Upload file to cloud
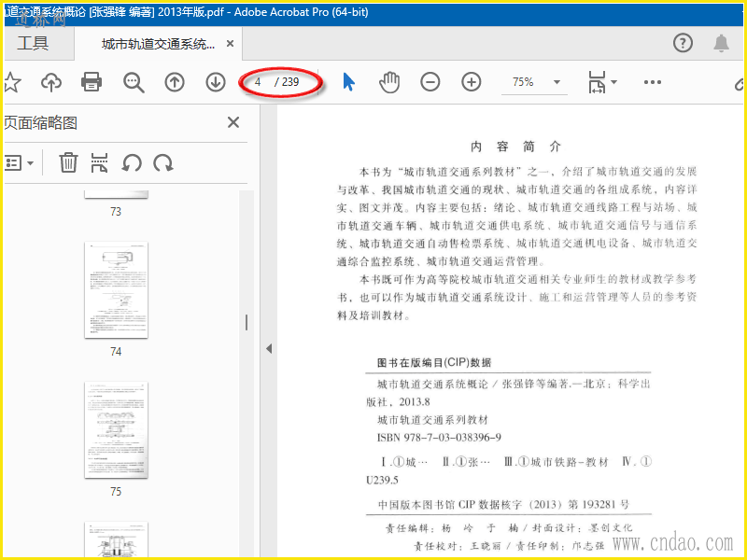Viewport: 747px width, 560px height. pos(51,82)
